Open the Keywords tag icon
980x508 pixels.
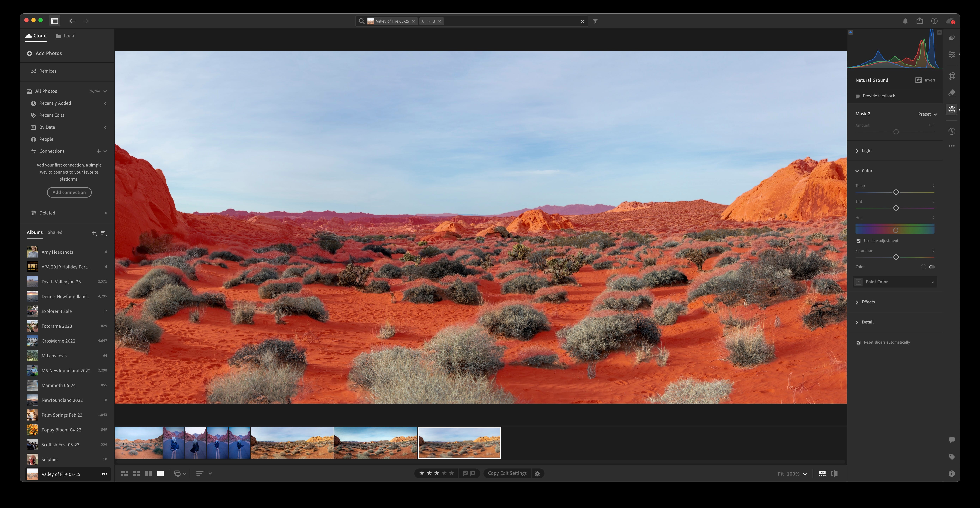(x=951, y=457)
